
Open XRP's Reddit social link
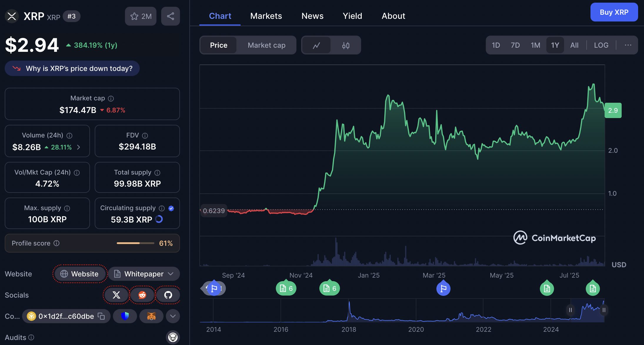142,295
